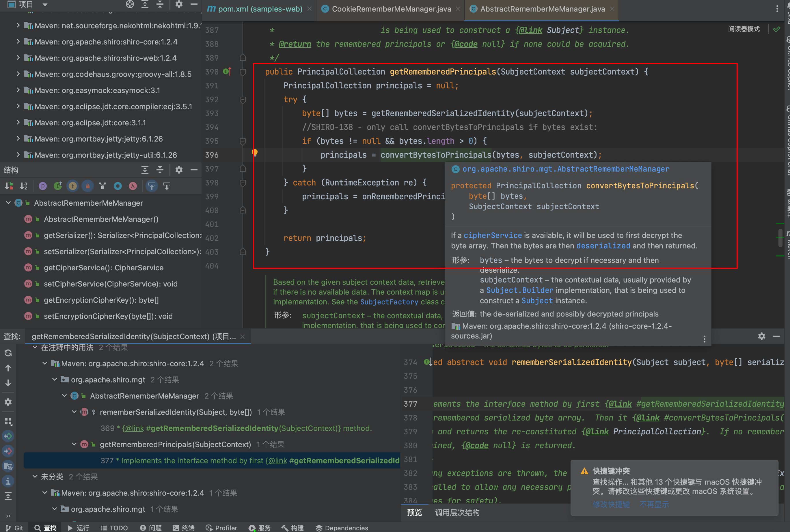This screenshot has width=790, height=532.
Task: Expand all nodes in Structure panel
Action: 145,170
